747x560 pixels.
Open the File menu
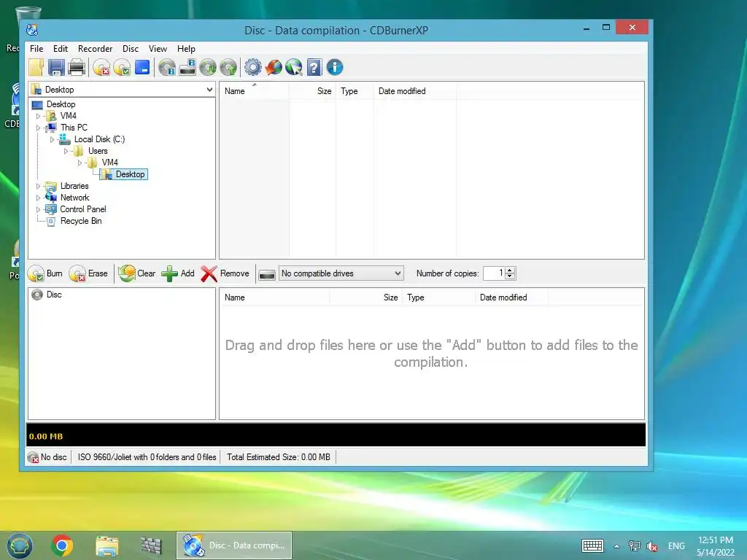[36, 49]
